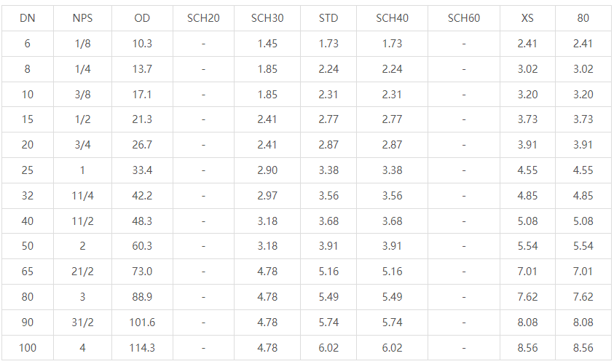This screenshot has height=364, width=614.
Task: Select the SCH30 column header
Action: [267, 18]
